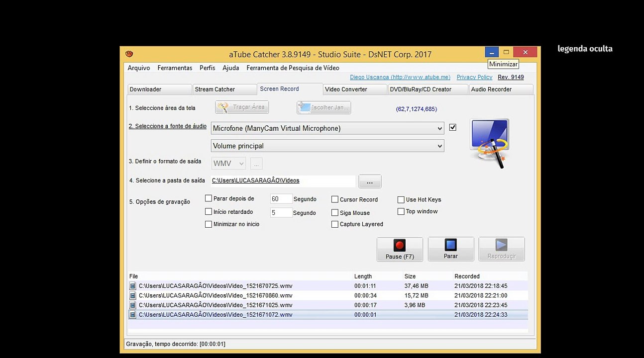Open the Ajuda menu
Screen dimensions: 644x358
231,68
